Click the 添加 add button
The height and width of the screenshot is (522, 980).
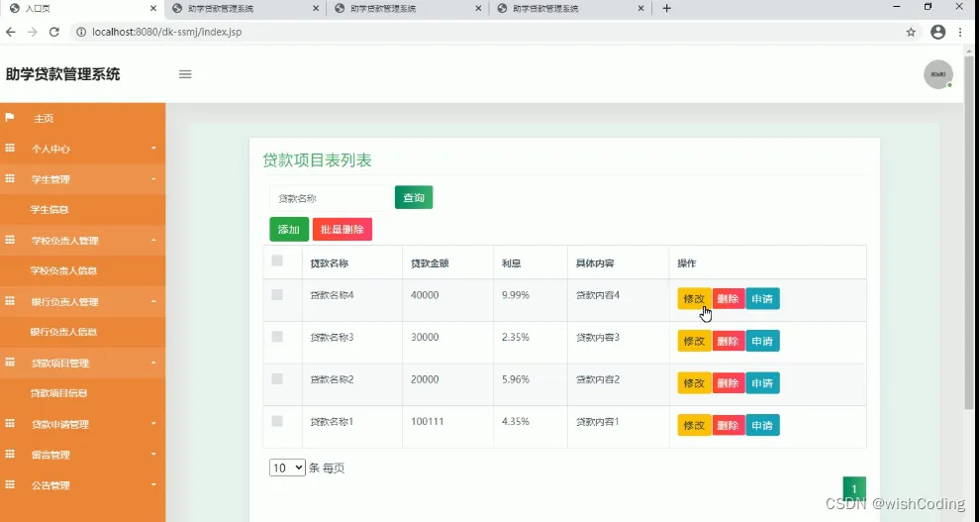(289, 230)
